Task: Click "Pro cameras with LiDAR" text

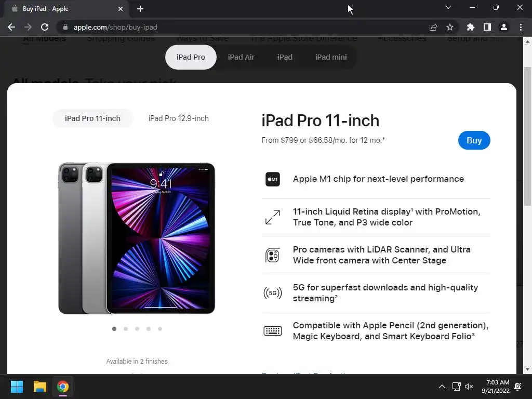Action: 382,255
